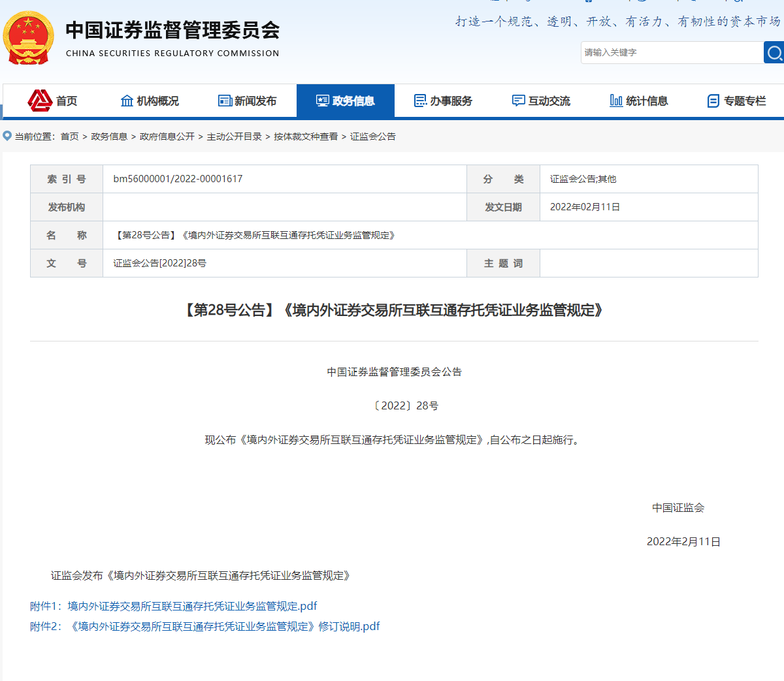Click the building icon beside 机构概况
This screenshot has height=681, width=784.
click(127, 101)
